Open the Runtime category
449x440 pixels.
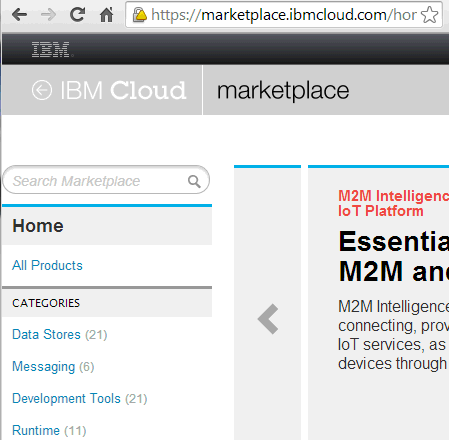point(36,430)
